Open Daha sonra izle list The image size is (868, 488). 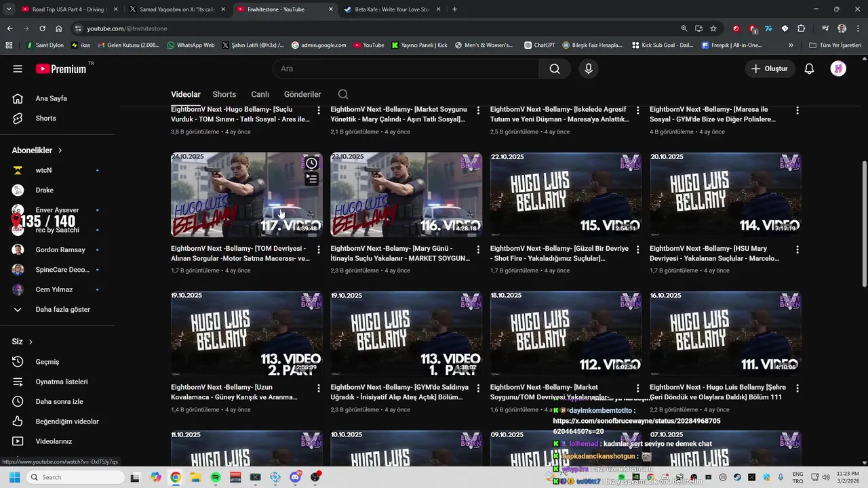[58, 401]
